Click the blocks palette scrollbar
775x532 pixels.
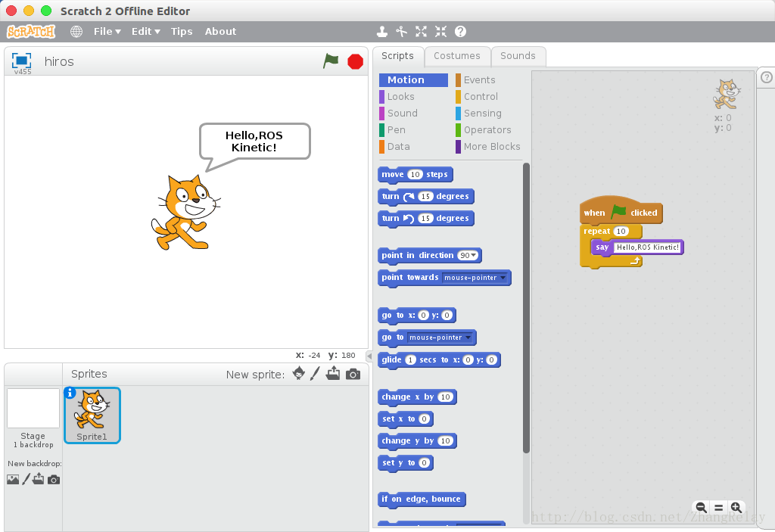[526, 307]
